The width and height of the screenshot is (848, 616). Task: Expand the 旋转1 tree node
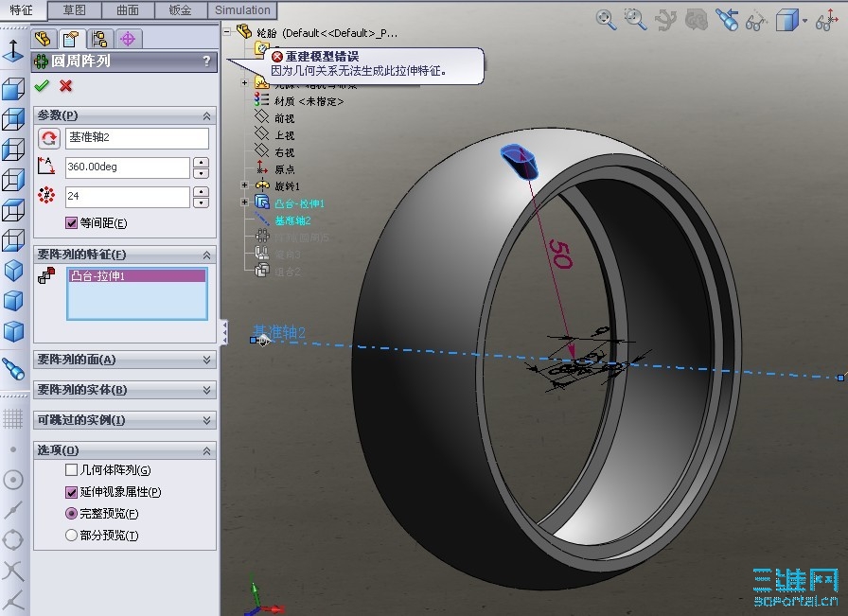click(244, 185)
